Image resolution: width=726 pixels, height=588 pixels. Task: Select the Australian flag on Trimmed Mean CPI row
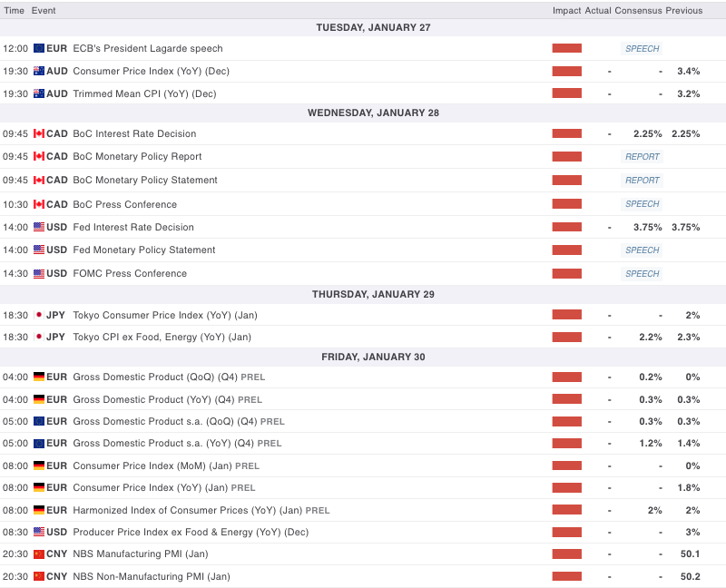38,93
